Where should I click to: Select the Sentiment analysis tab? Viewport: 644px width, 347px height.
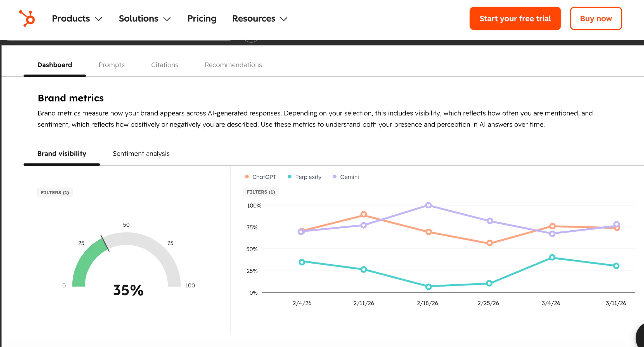click(x=141, y=154)
